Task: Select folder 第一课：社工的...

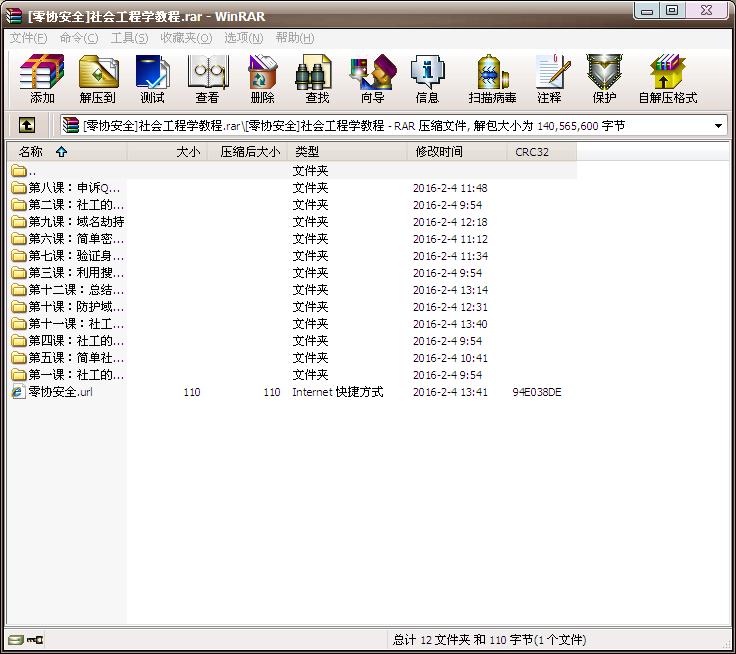Action: 66,375
